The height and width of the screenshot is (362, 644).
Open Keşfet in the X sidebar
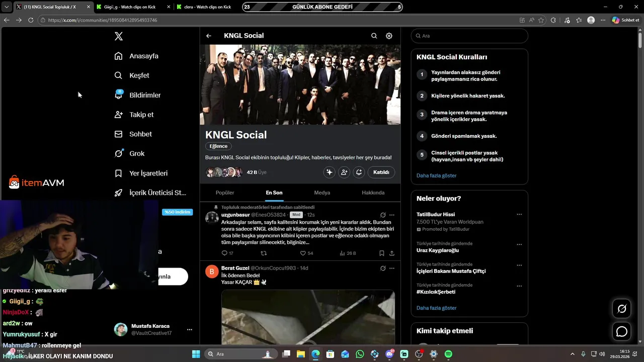(x=132, y=75)
